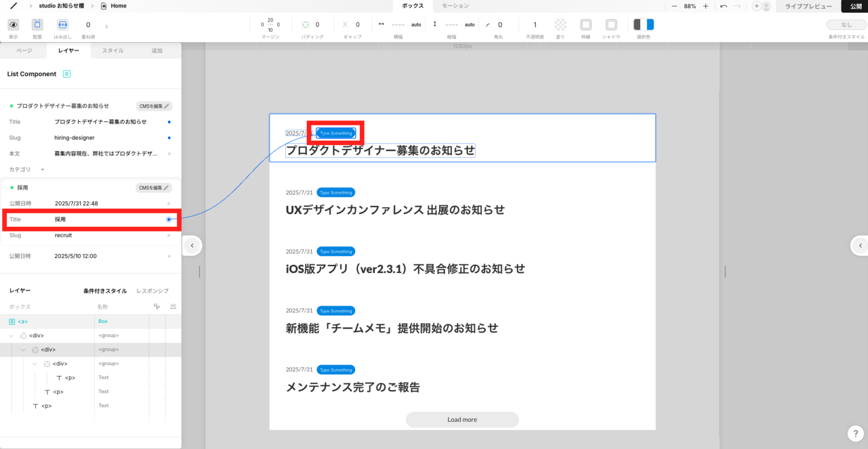Open the 配置 placement settings icon
This screenshot has width=868, height=449.
coord(37,25)
